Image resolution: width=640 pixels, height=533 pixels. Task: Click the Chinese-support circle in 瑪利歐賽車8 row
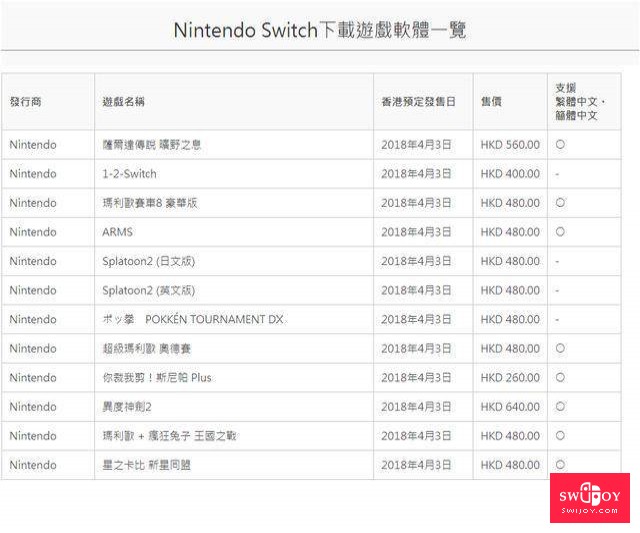pos(560,202)
